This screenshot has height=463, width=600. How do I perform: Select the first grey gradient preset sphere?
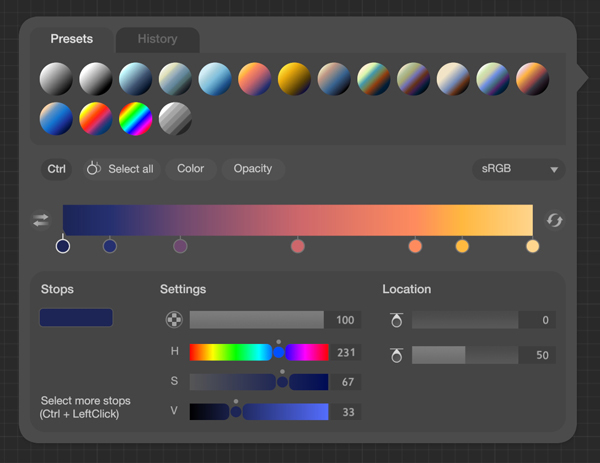[x=56, y=79]
